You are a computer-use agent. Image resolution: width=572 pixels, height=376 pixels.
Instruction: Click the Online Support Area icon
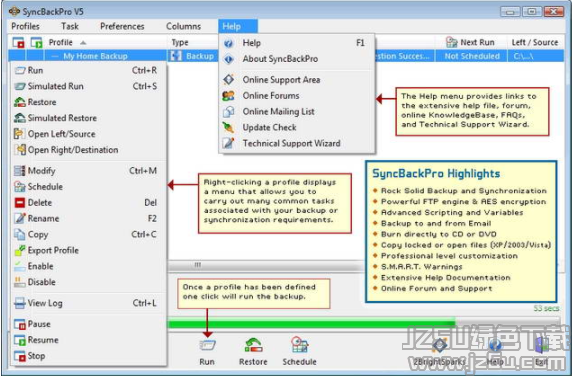(x=229, y=80)
